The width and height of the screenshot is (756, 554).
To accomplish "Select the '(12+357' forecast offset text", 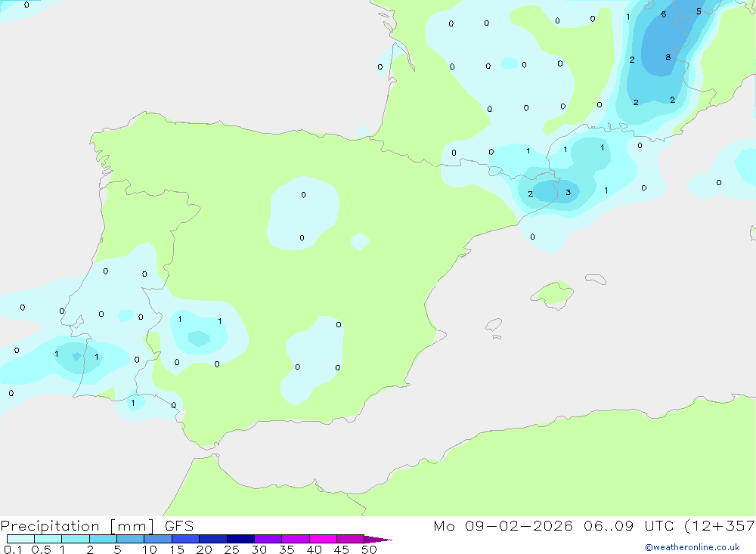I will tap(720, 526).
